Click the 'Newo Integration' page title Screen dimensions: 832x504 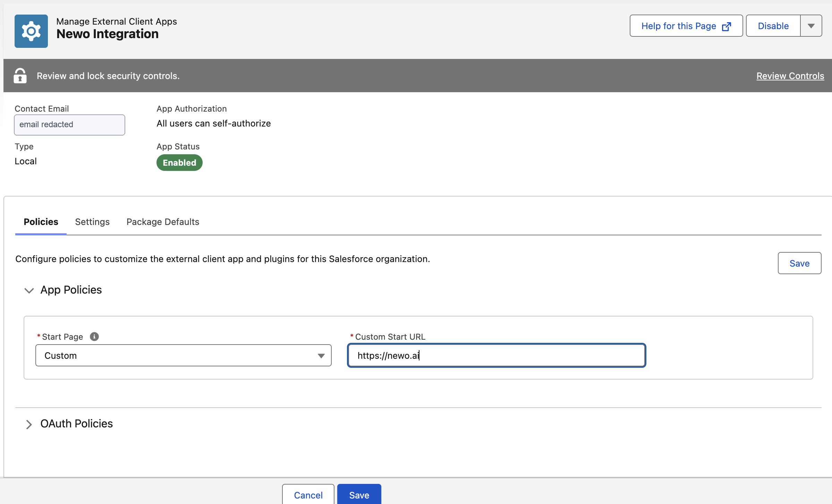[108, 34]
